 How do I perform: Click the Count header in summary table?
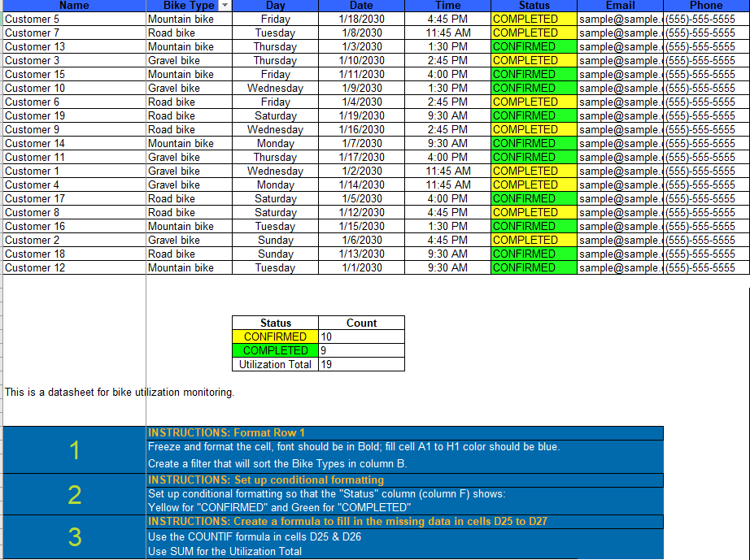tap(361, 323)
